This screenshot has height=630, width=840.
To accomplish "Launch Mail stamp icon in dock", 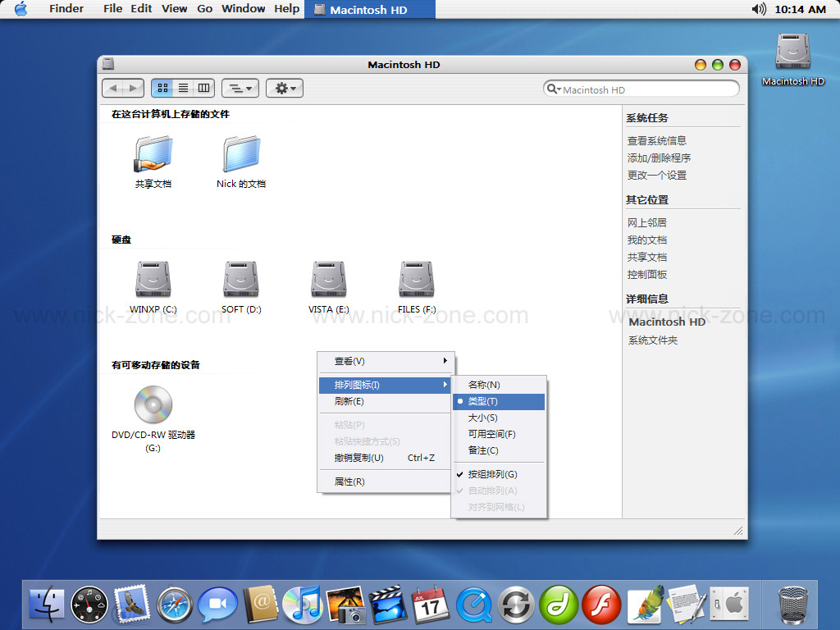I will click(x=132, y=605).
